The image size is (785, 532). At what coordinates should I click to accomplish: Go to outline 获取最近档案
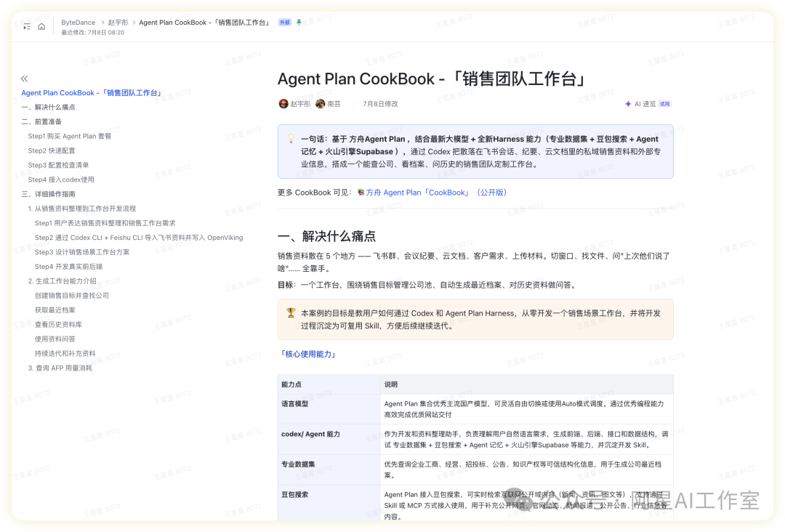pos(55,310)
